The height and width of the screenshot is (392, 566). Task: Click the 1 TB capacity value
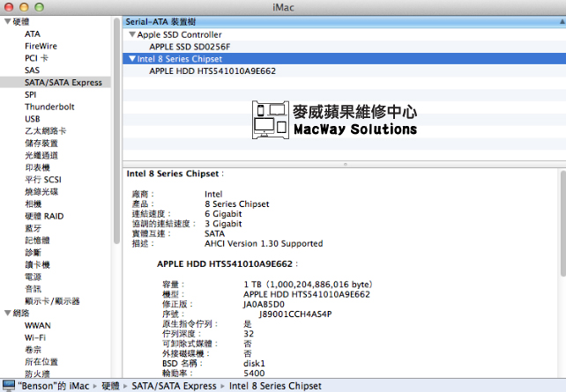click(x=308, y=285)
